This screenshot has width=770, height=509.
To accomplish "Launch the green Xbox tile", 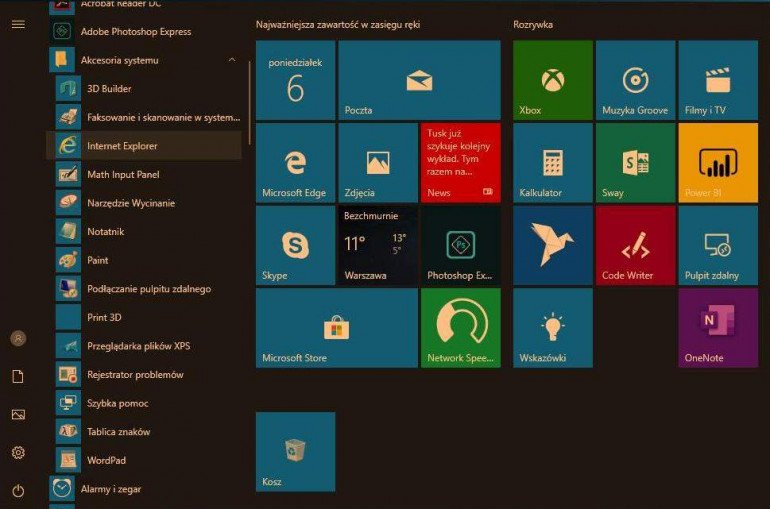I will coord(553,80).
